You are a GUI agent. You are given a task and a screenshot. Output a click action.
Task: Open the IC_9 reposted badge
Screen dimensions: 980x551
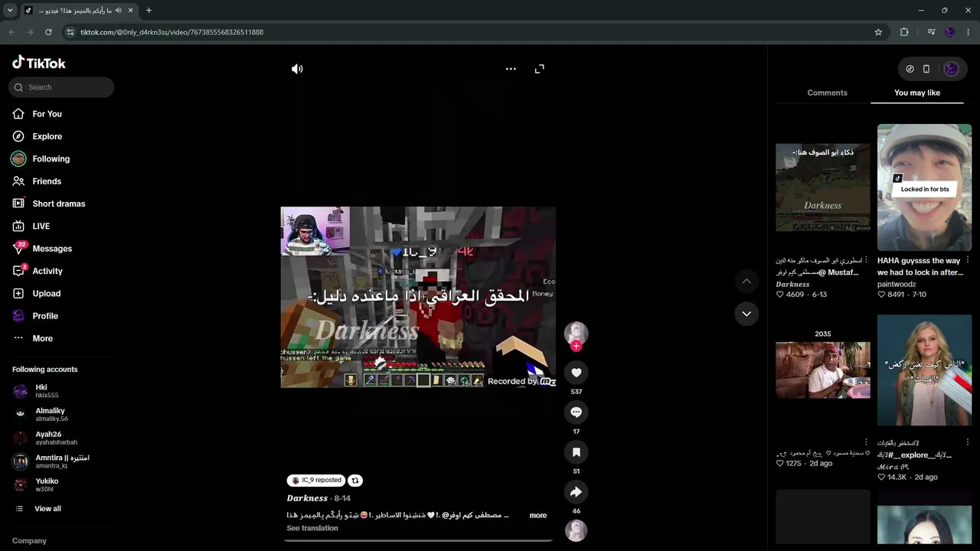click(x=316, y=481)
